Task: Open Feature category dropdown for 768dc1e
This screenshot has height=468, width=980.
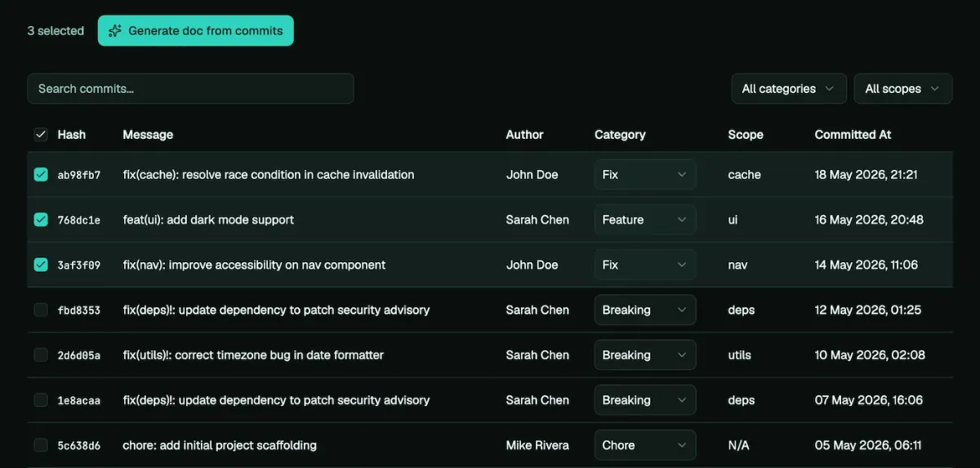Action: point(645,220)
